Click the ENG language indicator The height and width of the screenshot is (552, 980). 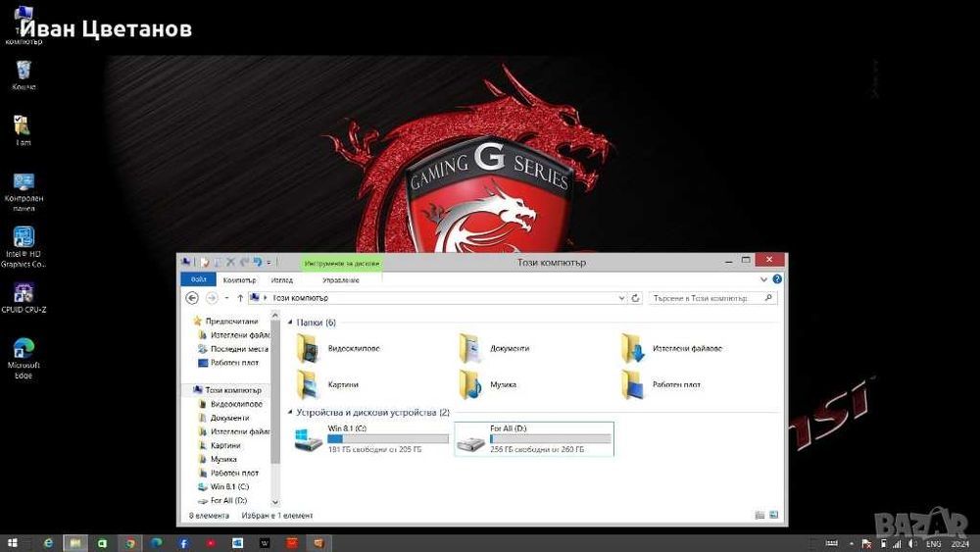click(x=933, y=544)
